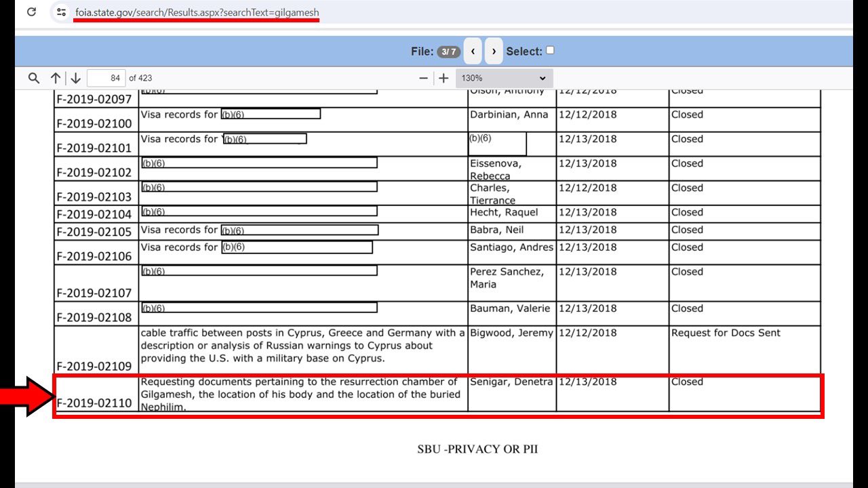Click 'Closed' status in the Babra, Neil row
The height and width of the screenshot is (488, 868).
tap(687, 230)
